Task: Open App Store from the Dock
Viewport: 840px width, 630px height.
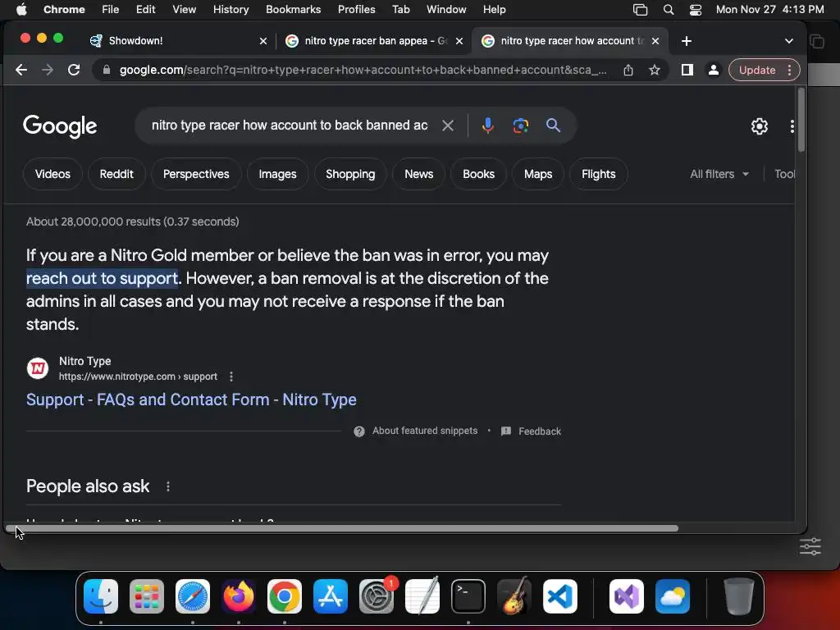Action: pos(331,596)
